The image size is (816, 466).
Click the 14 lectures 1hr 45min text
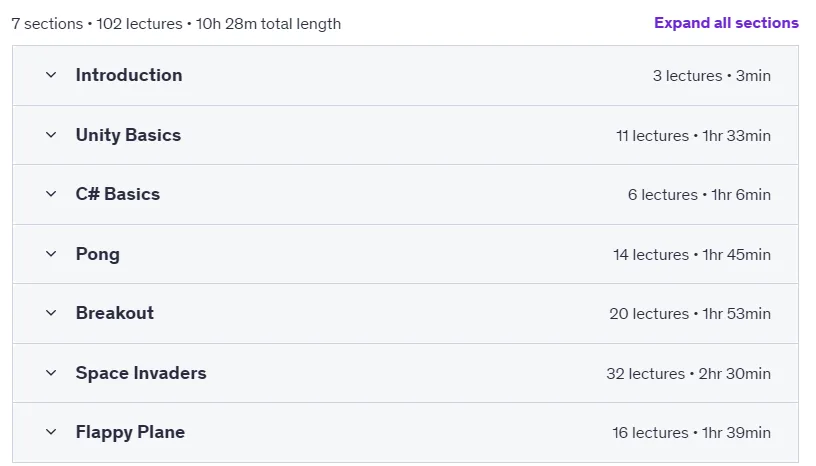click(692, 255)
